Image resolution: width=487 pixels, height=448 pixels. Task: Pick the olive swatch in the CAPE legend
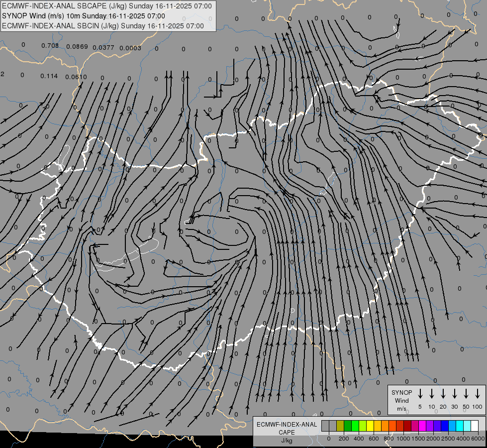pyautogui.click(x=340, y=426)
